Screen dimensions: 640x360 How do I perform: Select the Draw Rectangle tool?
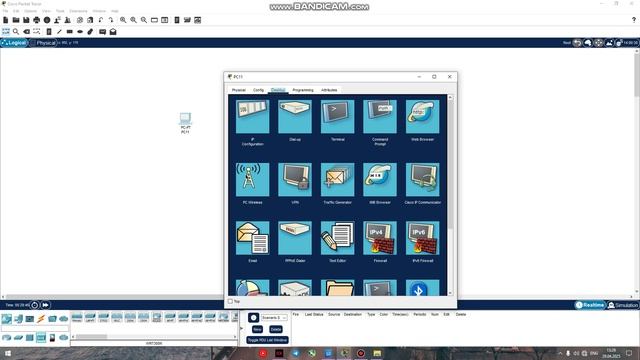pyautogui.click(x=70, y=31)
